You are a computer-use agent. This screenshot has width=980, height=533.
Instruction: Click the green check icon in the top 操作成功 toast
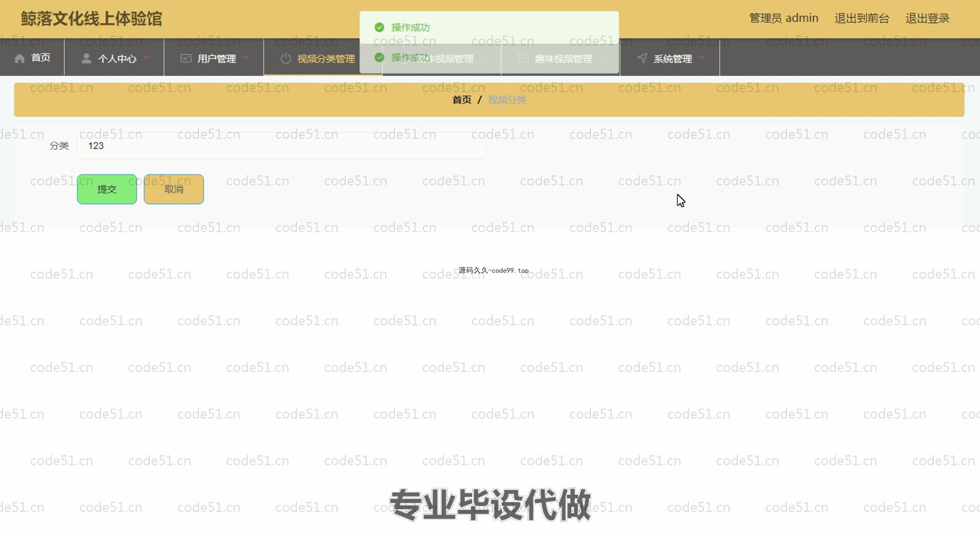pyautogui.click(x=379, y=27)
